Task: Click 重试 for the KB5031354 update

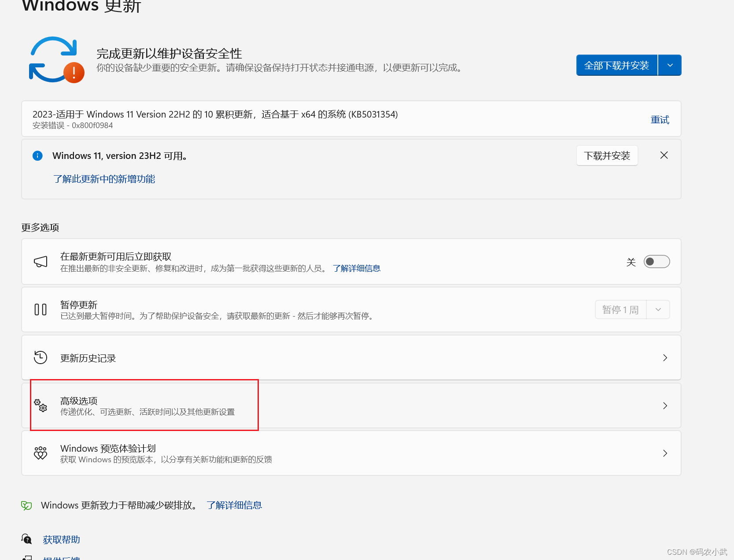Action: [x=660, y=120]
